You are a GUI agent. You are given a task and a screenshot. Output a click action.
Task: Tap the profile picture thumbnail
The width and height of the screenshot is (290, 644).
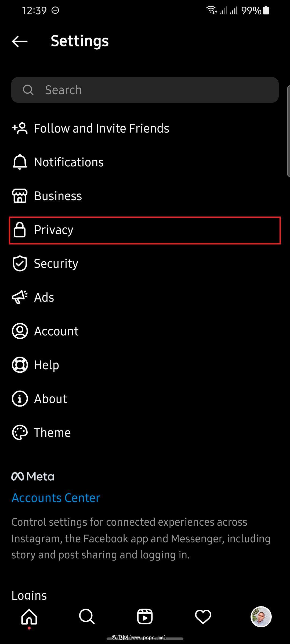(x=261, y=617)
